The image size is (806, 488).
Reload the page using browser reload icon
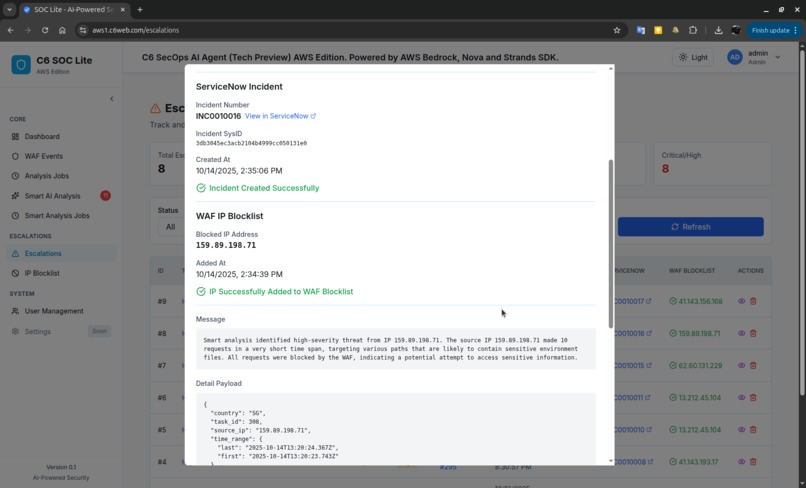pos(45,30)
